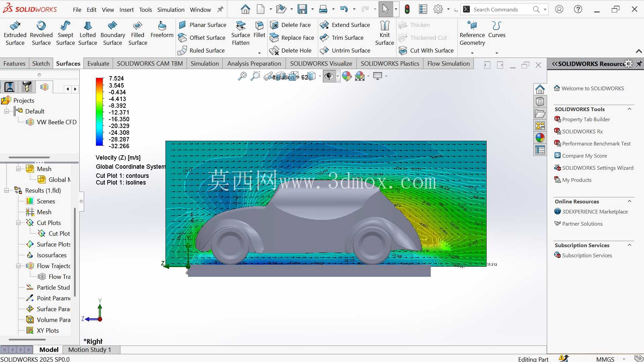Open 3DEXPERIENCE Marketplace link
The image size is (644, 362).
click(x=595, y=212)
